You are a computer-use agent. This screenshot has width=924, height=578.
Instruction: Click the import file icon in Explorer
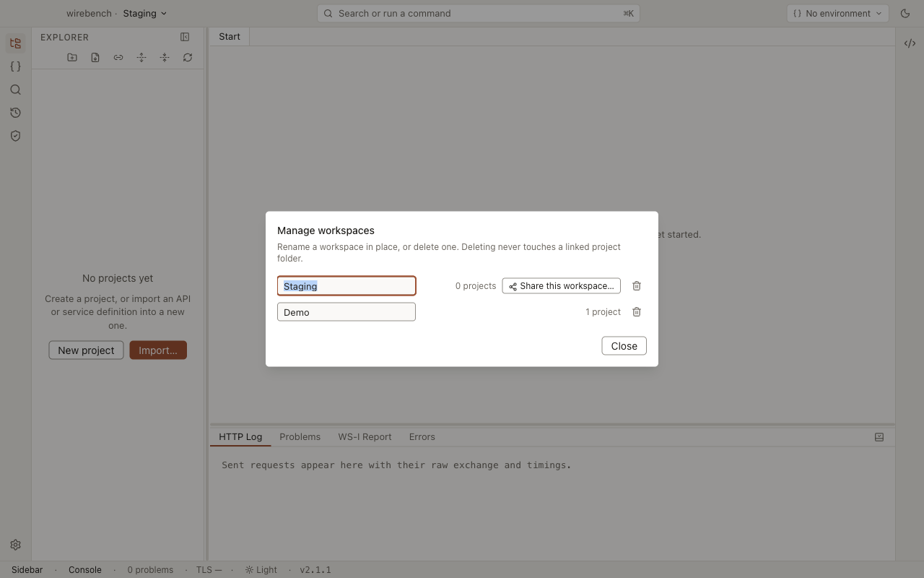point(95,58)
